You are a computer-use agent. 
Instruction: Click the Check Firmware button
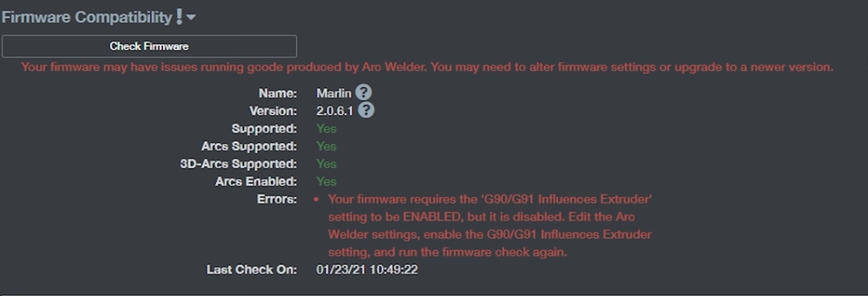pyautogui.click(x=149, y=46)
